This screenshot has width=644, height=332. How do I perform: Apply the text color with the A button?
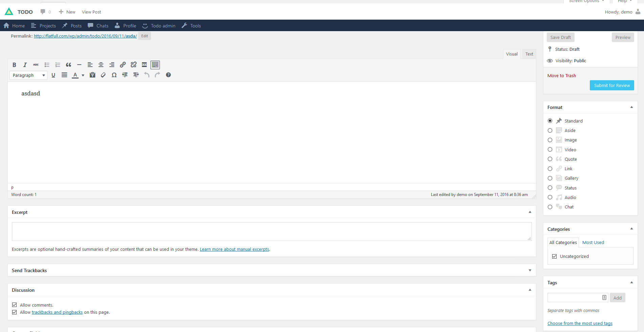pos(75,75)
